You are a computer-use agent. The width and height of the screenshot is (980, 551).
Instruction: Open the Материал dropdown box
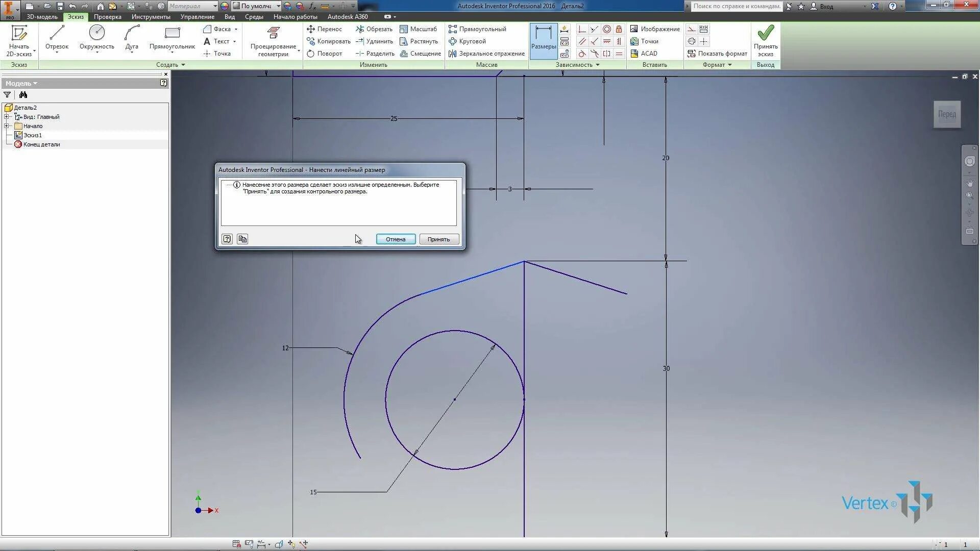coord(192,6)
